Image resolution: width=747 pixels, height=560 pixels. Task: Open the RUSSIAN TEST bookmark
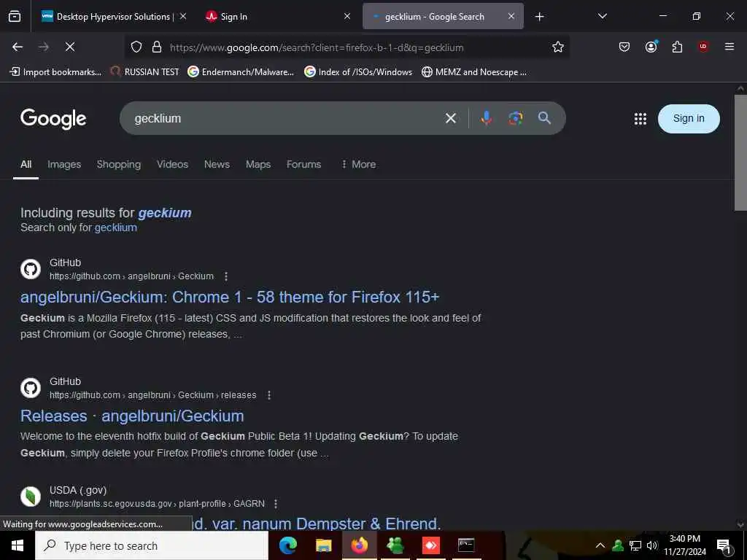[145, 72]
